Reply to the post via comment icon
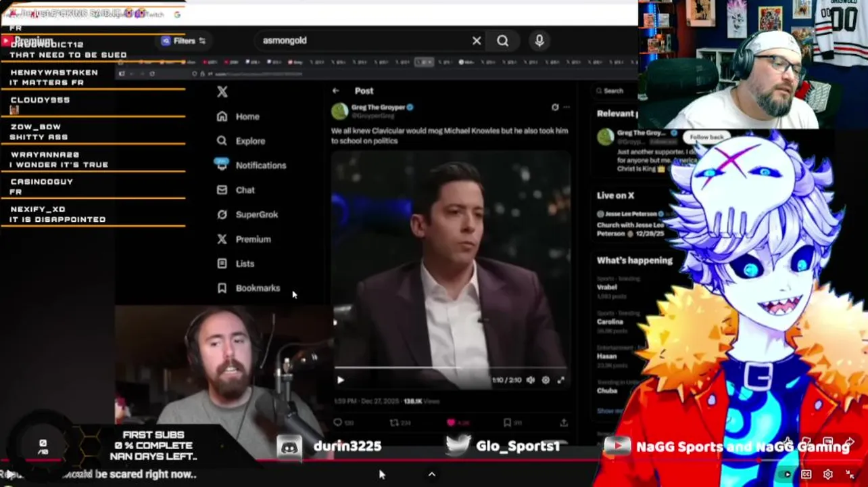 tap(337, 423)
